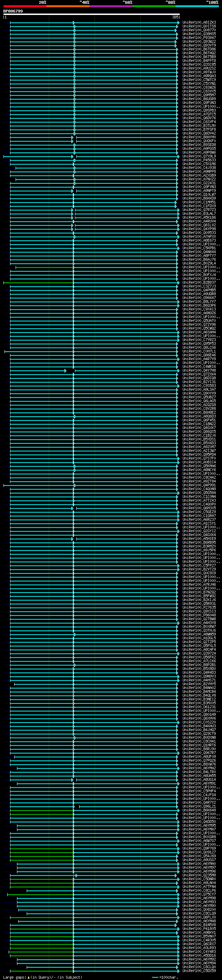Select hit UniRef100_A8IZK3
The height and width of the screenshot is (980, 222).
[x=199, y=23]
